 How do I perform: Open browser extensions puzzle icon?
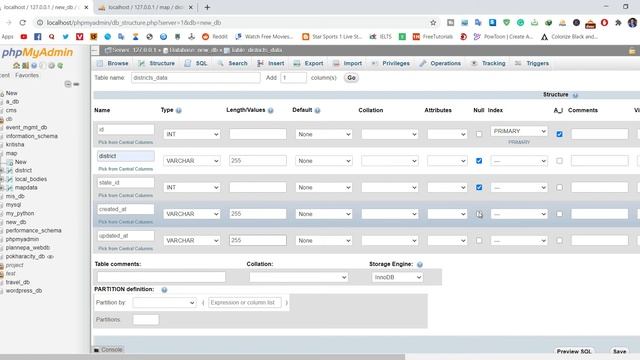coord(618,23)
